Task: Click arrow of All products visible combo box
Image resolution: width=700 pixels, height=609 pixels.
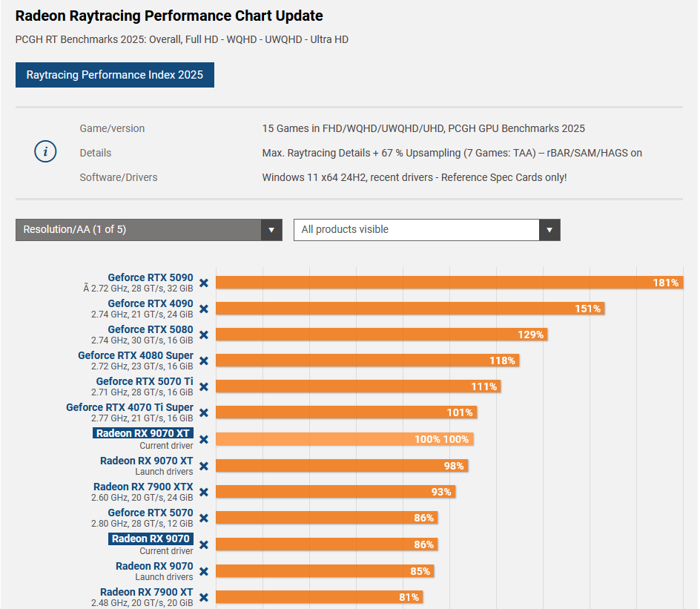Action: click(x=549, y=230)
